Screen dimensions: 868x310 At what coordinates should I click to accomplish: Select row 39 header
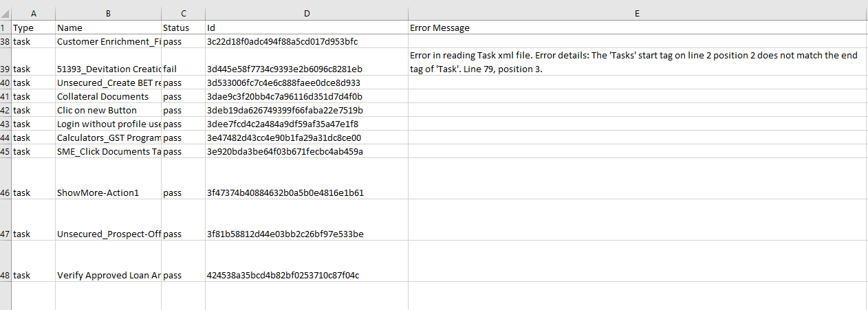(6, 69)
